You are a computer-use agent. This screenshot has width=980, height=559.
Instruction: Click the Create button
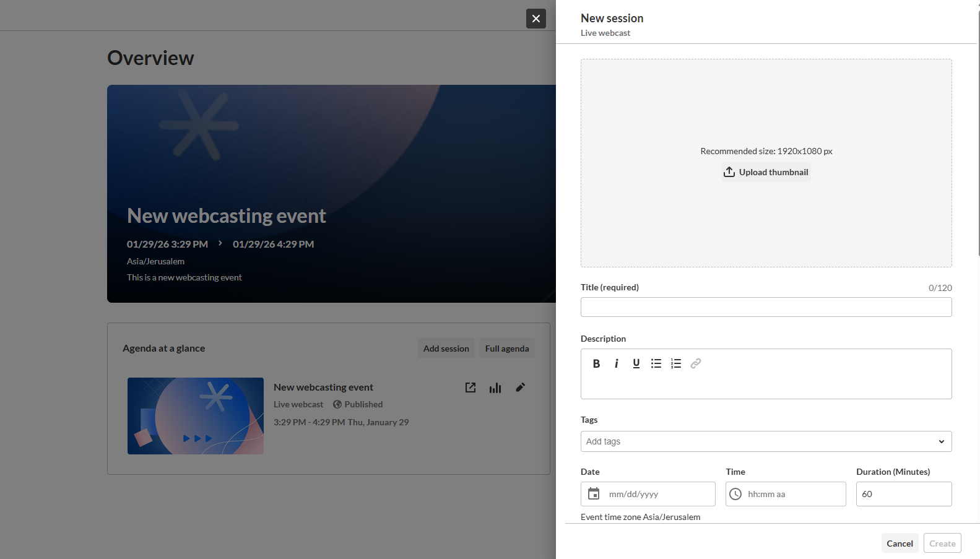click(942, 544)
